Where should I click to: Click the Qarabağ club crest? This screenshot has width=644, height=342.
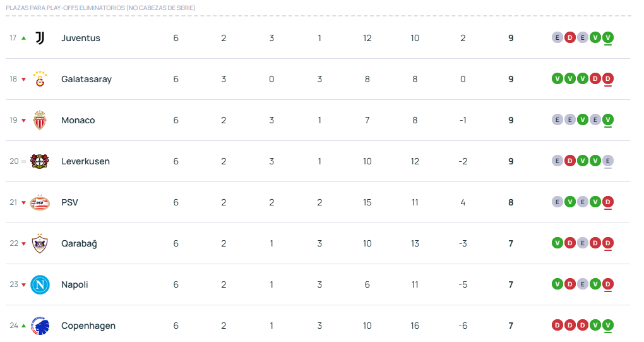(40, 243)
